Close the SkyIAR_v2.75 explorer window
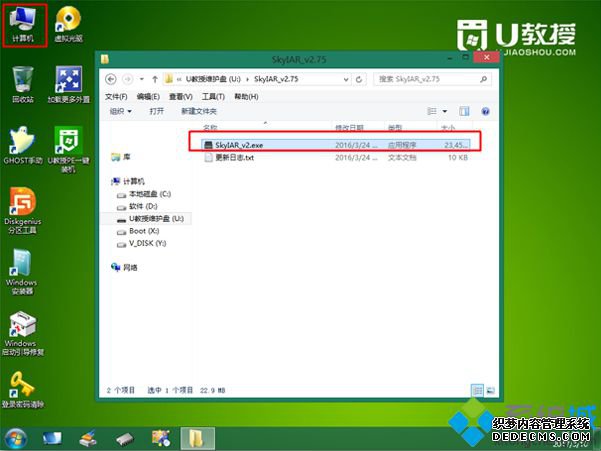 [486, 57]
